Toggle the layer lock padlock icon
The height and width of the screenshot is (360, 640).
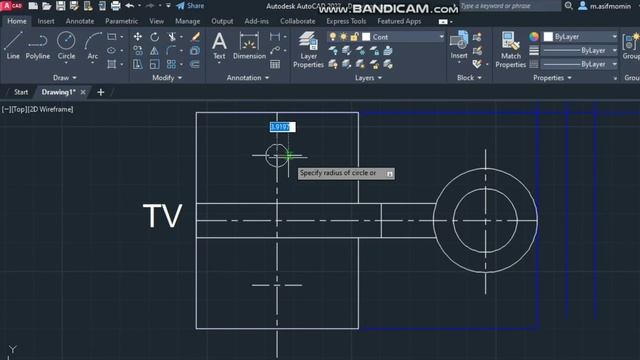tap(355, 37)
